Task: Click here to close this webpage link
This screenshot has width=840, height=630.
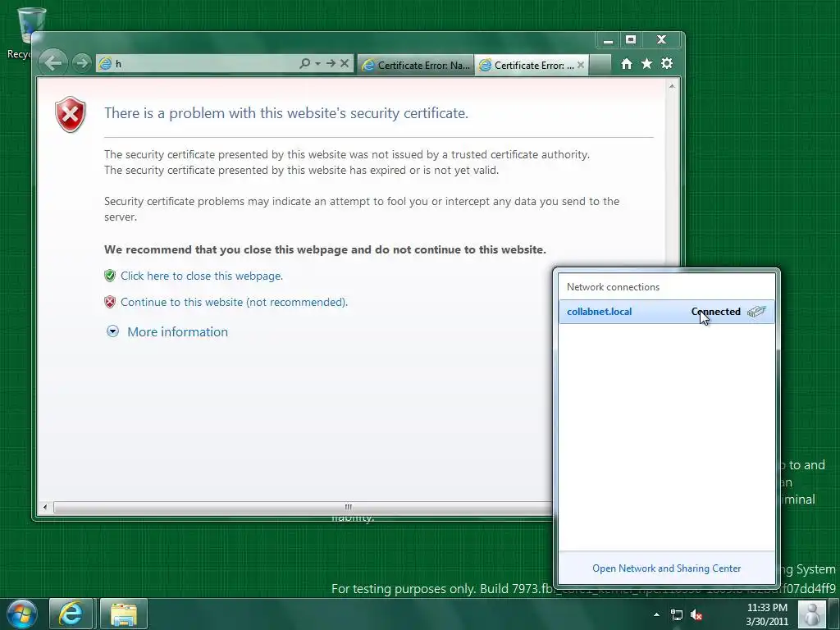Action: pos(202,276)
